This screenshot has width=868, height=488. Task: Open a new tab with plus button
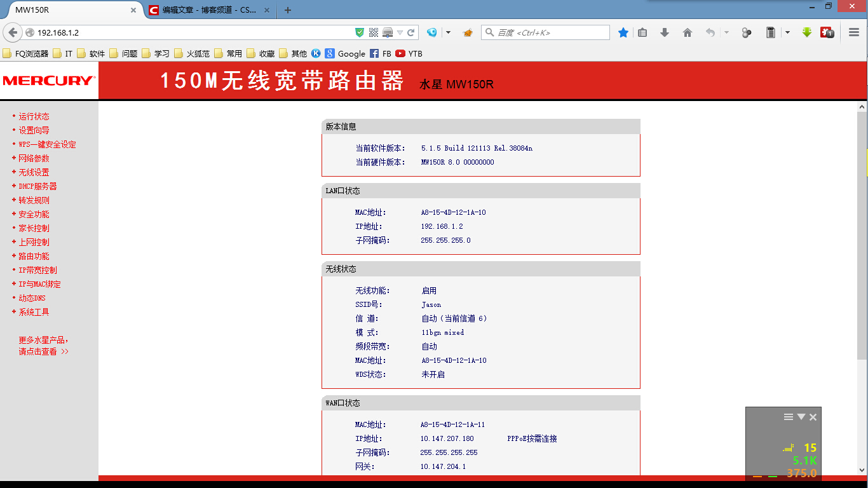[288, 10]
